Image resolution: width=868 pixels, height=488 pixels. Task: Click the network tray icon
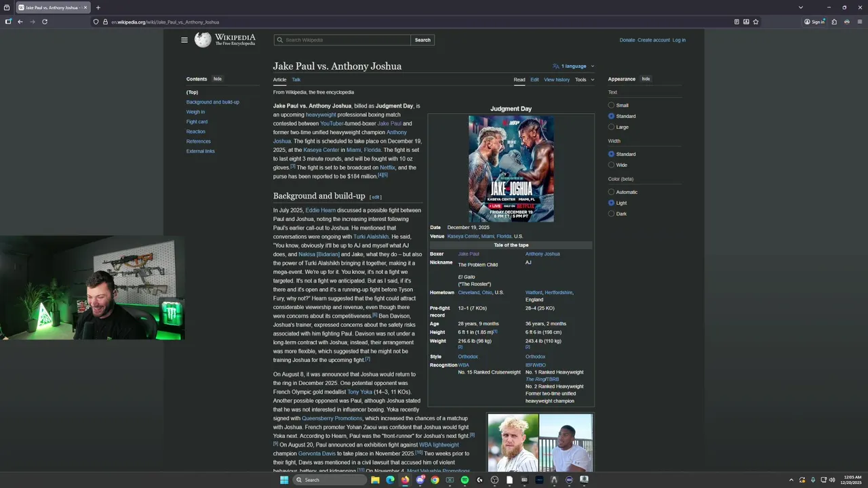tap(823, 480)
